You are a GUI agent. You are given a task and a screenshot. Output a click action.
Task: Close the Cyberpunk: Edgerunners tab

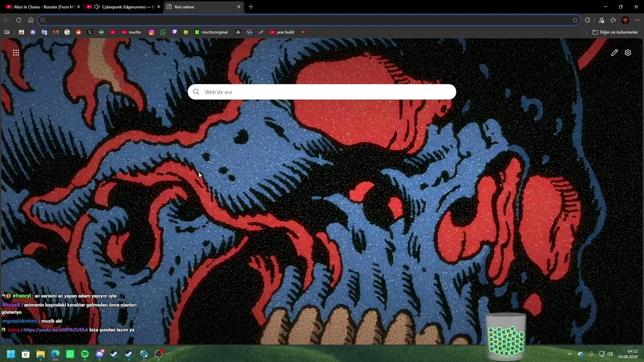click(158, 7)
